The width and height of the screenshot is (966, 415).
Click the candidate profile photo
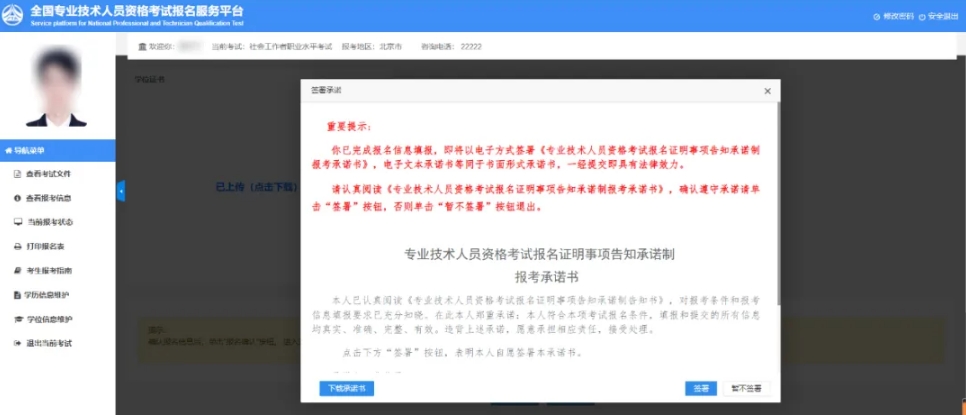(56, 88)
